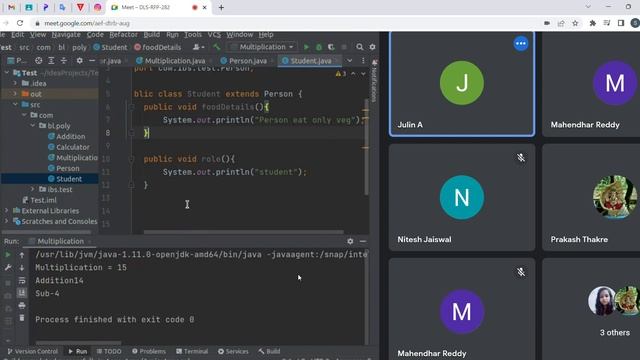
Task: Select opened file using the locate target icon
Action: coord(38,60)
